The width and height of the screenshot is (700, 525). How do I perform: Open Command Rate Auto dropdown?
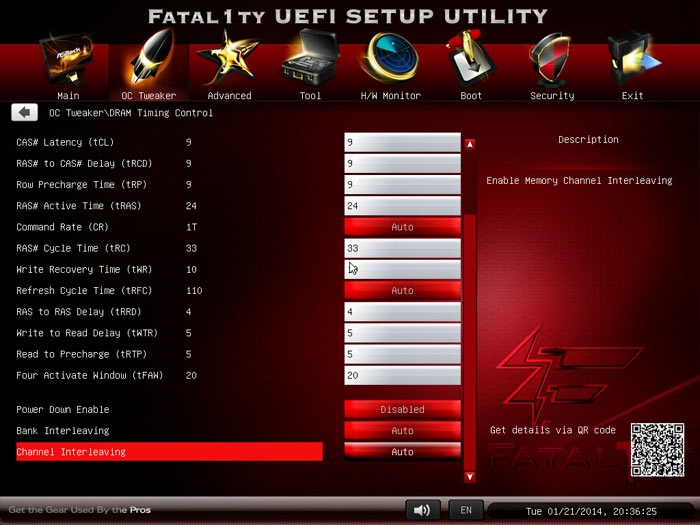pyautogui.click(x=402, y=227)
